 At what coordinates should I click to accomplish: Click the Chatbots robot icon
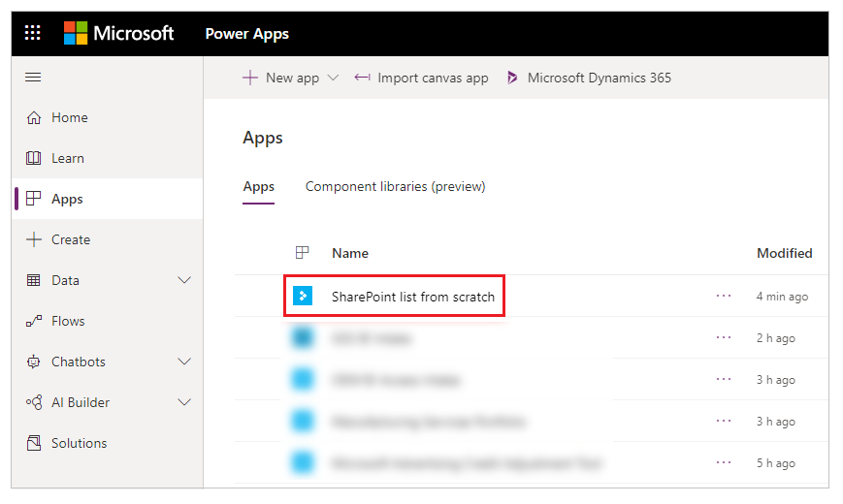tap(34, 362)
